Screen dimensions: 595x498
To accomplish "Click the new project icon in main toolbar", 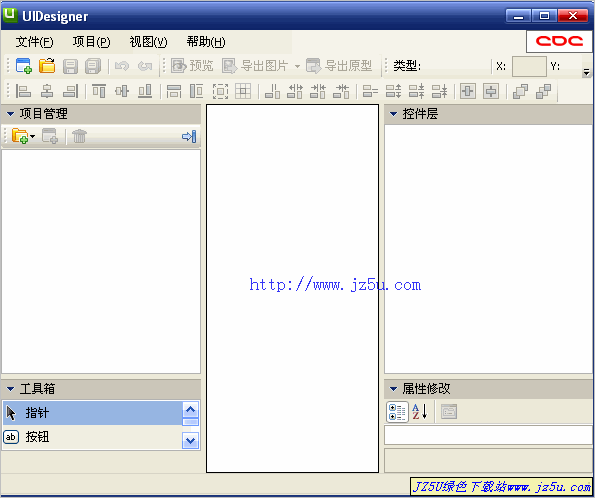I will tap(24, 66).
